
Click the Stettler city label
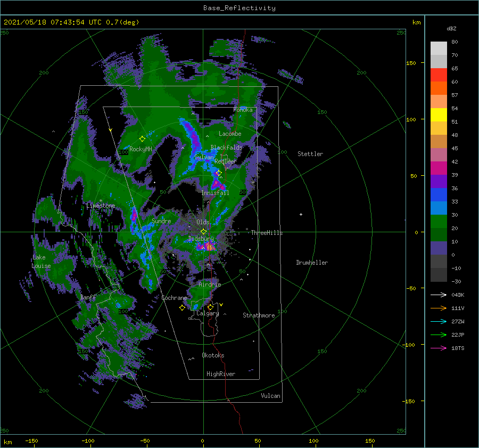click(x=310, y=154)
